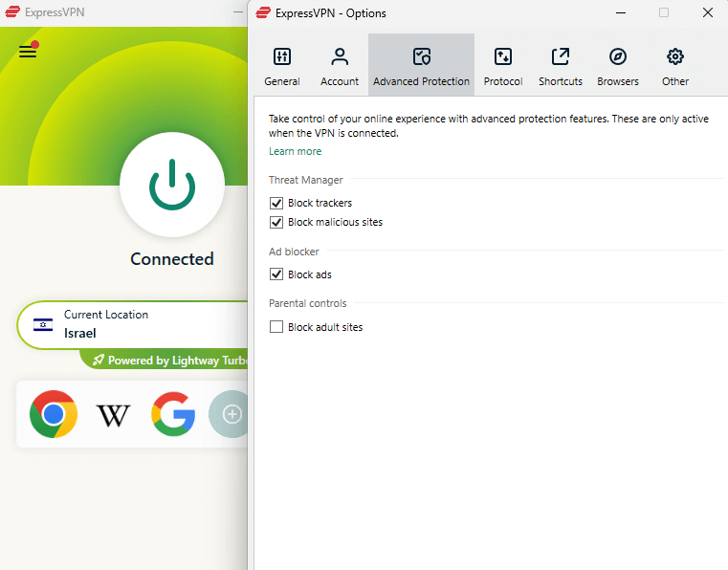Click the Shortcuts external-link icon
The image size is (728, 570).
(x=561, y=56)
